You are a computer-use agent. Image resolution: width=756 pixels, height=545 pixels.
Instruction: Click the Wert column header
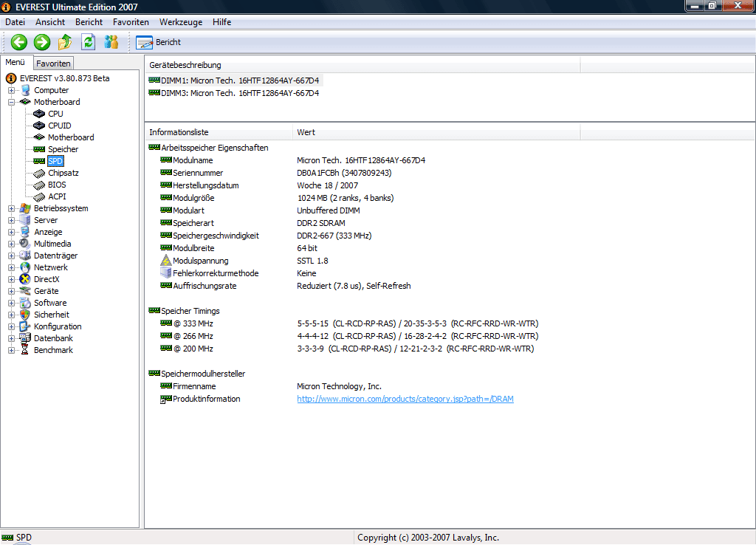[436, 132]
